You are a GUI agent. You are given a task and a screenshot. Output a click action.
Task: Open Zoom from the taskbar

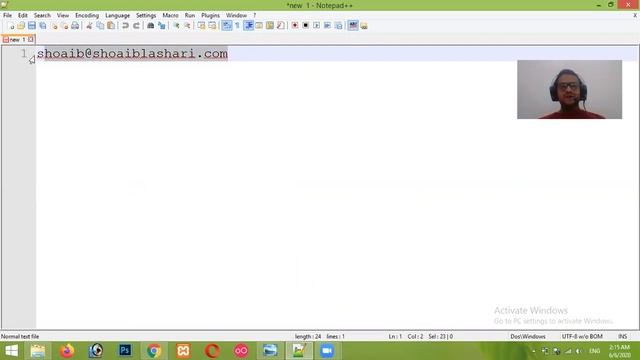[x=327, y=351]
